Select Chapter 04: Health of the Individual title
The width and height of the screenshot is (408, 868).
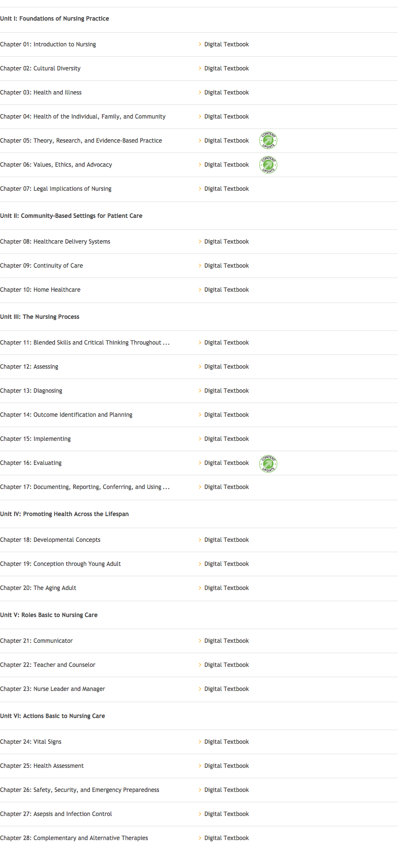(83, 116)
